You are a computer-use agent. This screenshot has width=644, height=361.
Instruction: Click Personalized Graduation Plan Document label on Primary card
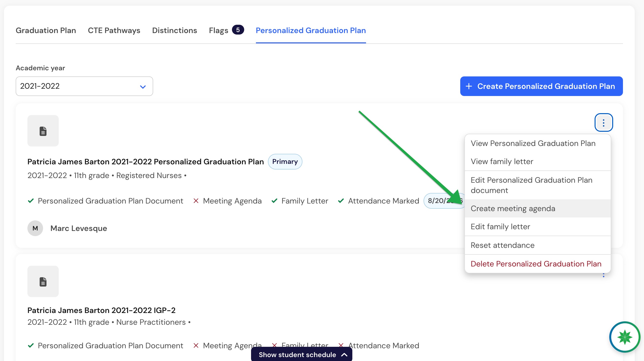click(x=111, y=201)
